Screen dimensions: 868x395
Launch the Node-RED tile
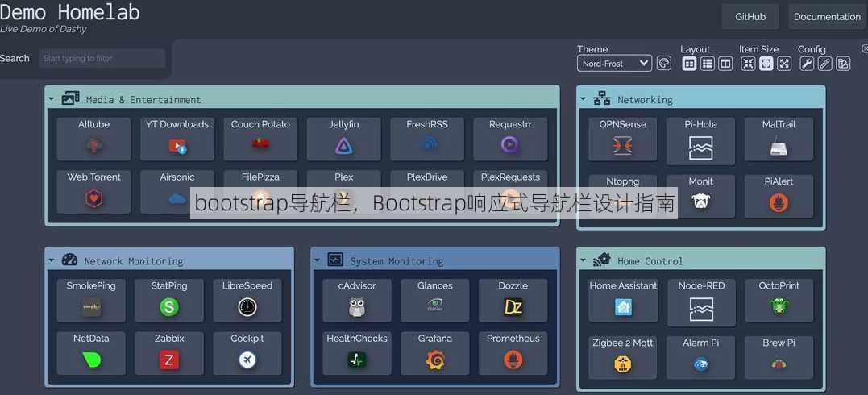point(701,302)
